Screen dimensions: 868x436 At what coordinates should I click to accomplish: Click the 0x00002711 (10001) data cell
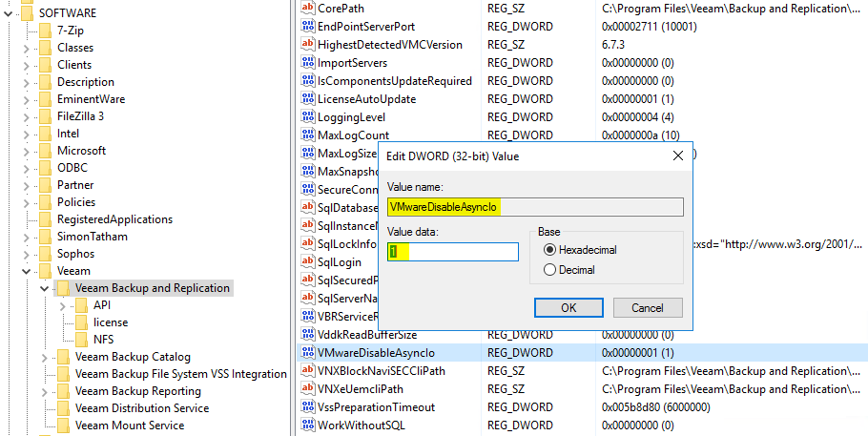[x=649, y=26]
